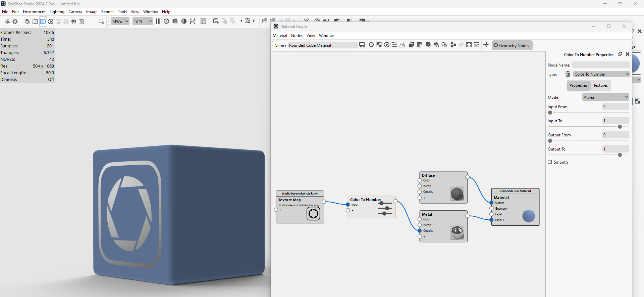The width and height of the screenshot is (644, 297).
Task: Open the MWo workspace dropdown
Action: tap(120, 21)
